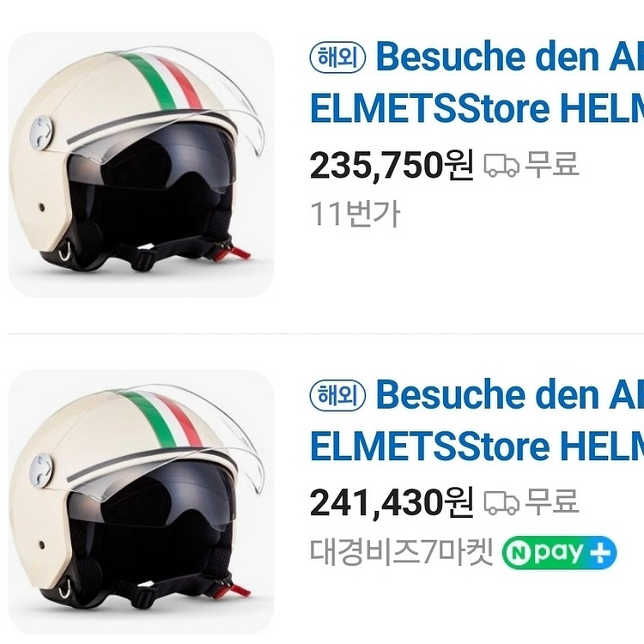Select the 235,750원 price
Image resolution: width=644 pixels, height=644 pixels.
point(391,165)
